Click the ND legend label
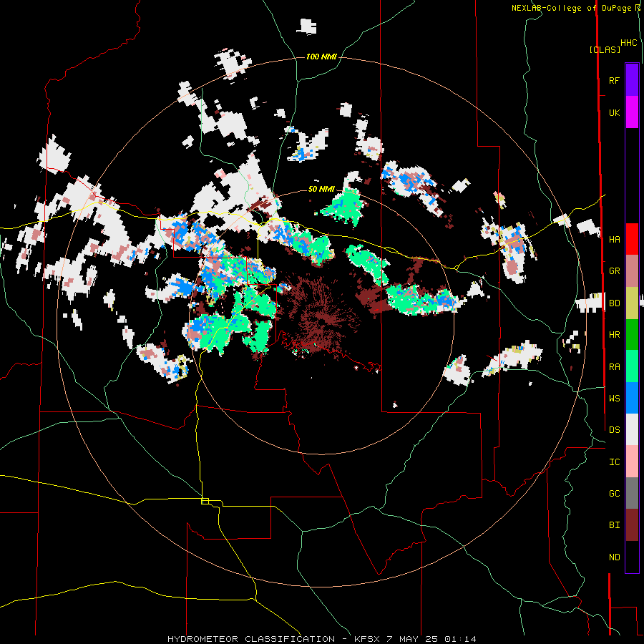The width and height of the screenshot is (644, 644). pos(614,557)
